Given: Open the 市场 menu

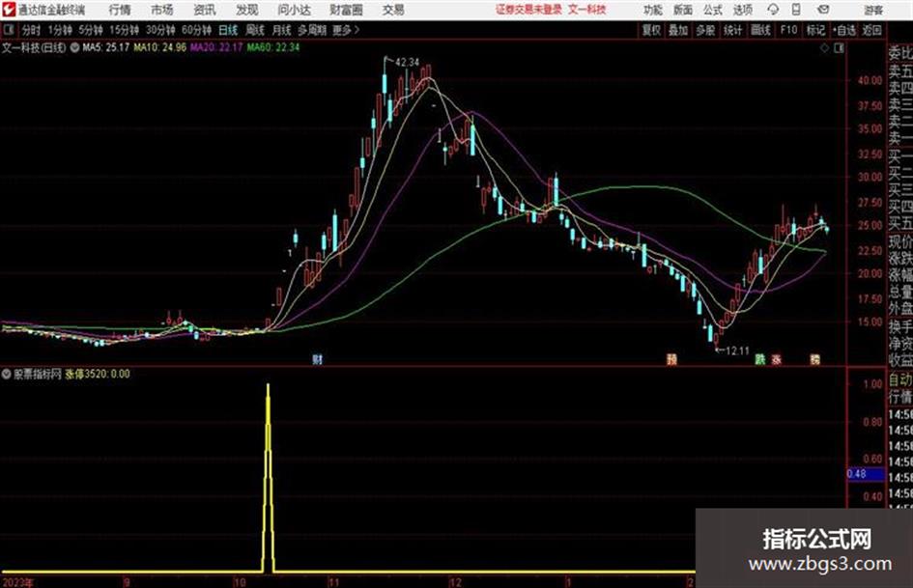Looking at the screenshot, I should [162, 10].
